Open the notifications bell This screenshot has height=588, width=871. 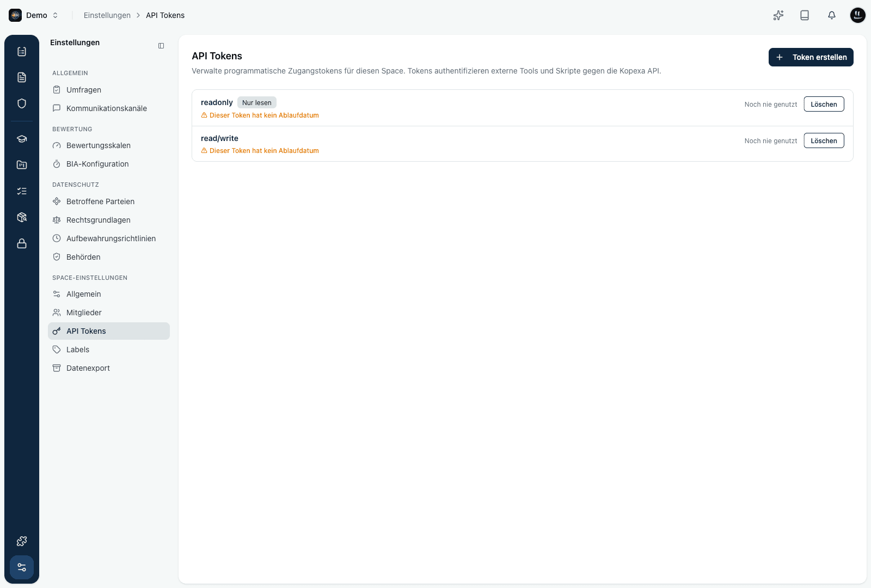click(832, 15)
